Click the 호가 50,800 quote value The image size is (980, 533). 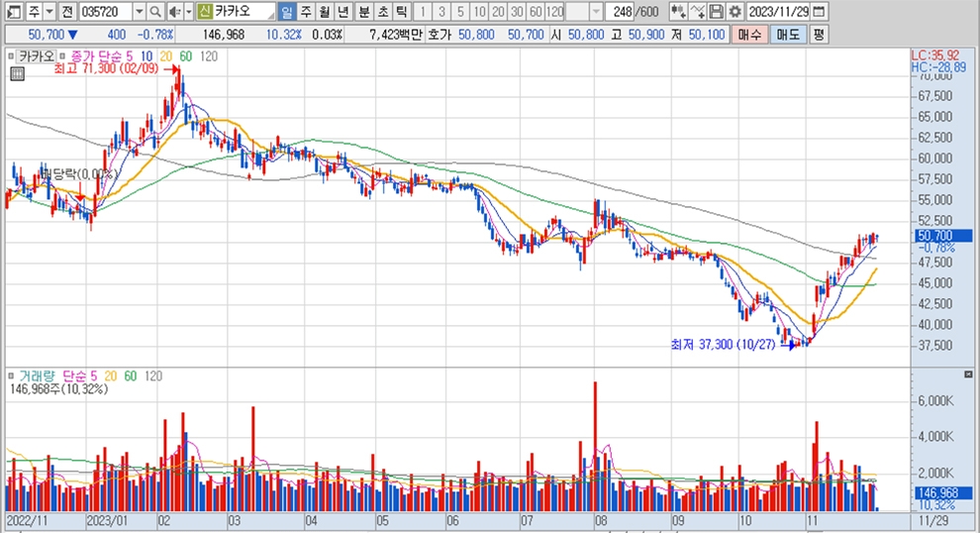tap(476, 35)
